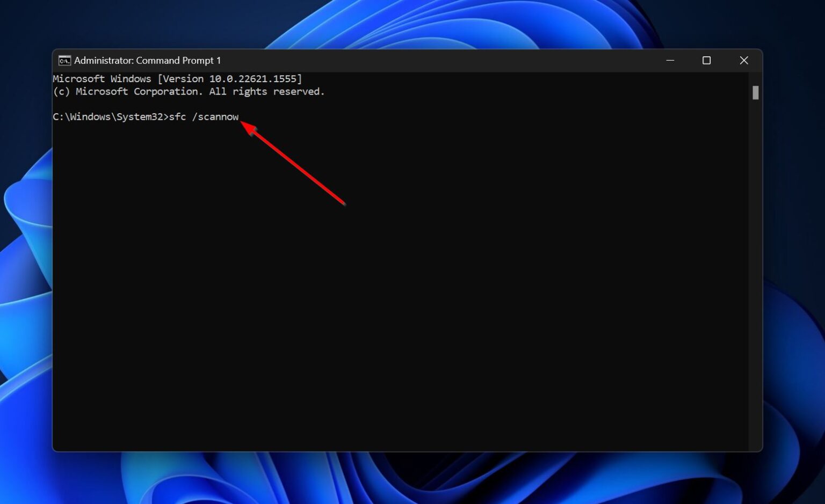Minimize the Command Prompt window

[670, 60]
